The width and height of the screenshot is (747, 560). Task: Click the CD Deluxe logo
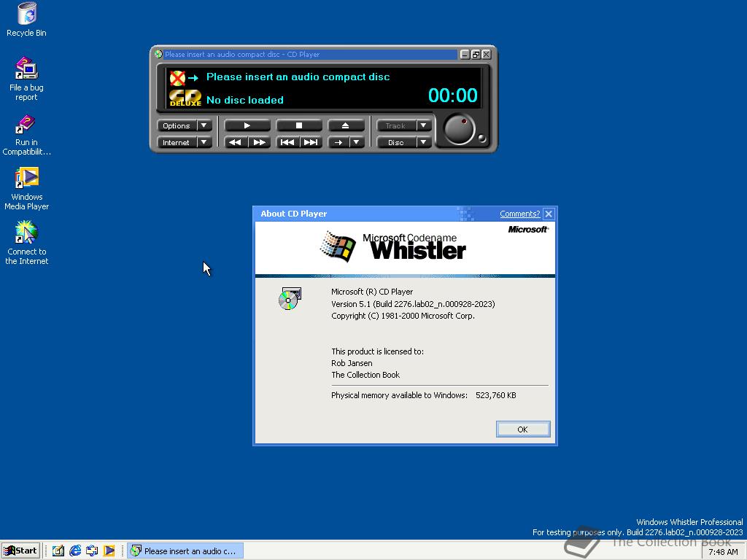pos(185,98)
